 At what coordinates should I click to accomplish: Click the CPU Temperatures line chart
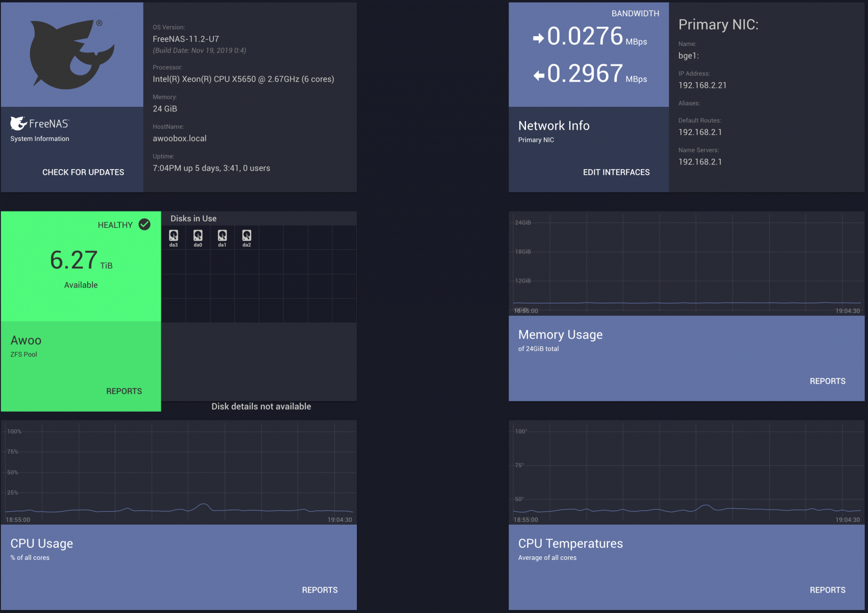coord(687,473)
